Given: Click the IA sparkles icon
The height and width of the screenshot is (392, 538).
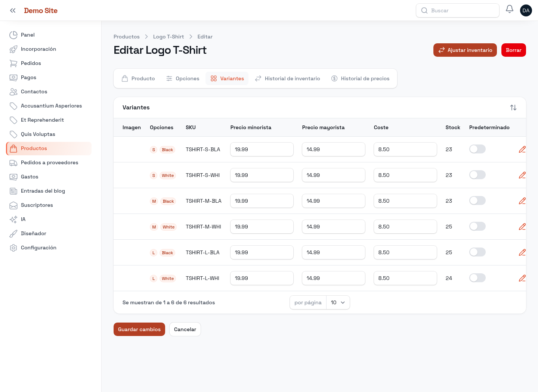Looking at the screenshot, I should 13,219.
